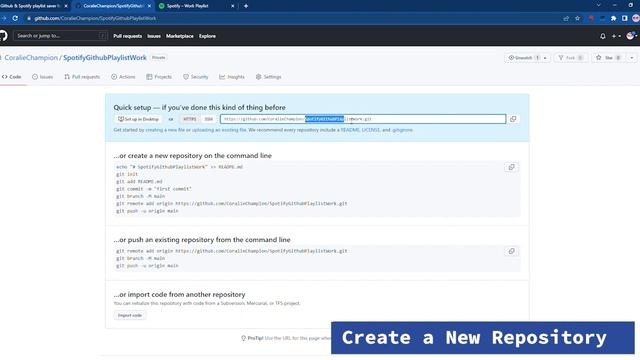Star the repository
The image size is (640, 360).
(x=609, y=58)
